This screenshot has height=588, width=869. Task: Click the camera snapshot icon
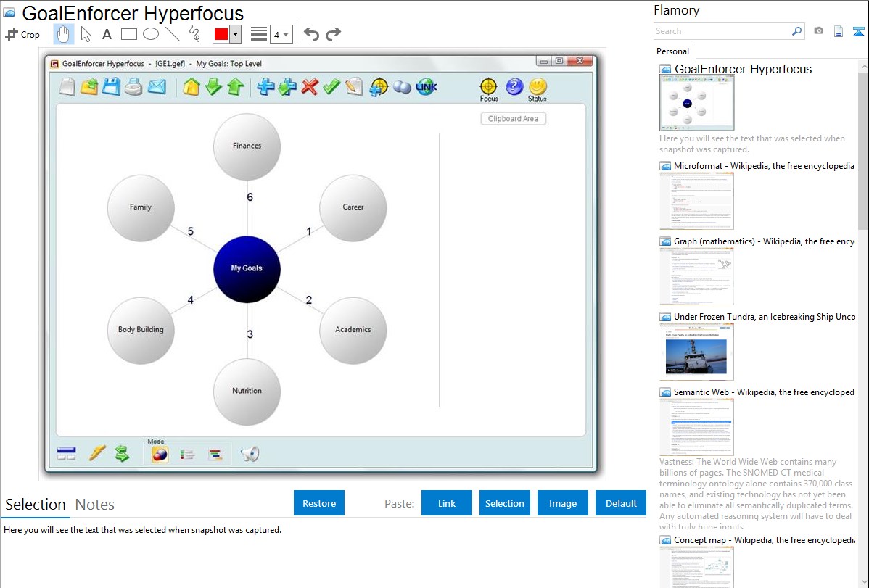tap(818, 31)
